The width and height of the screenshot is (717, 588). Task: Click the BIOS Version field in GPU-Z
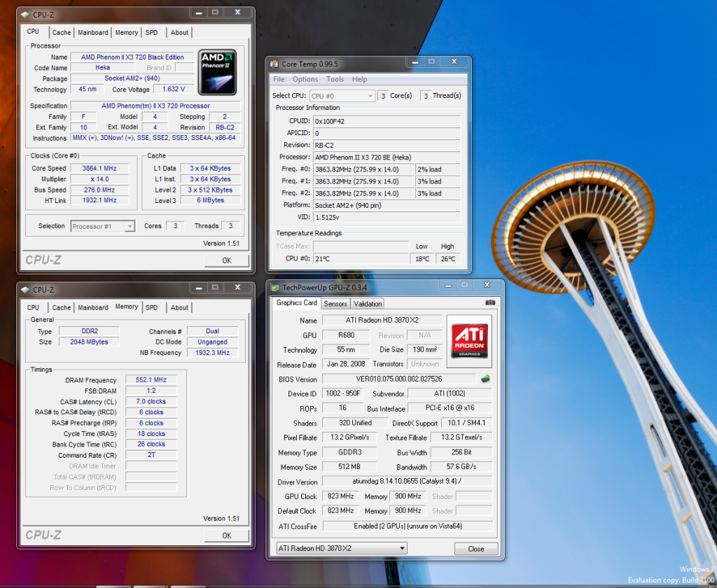click(x=399, y=379)
